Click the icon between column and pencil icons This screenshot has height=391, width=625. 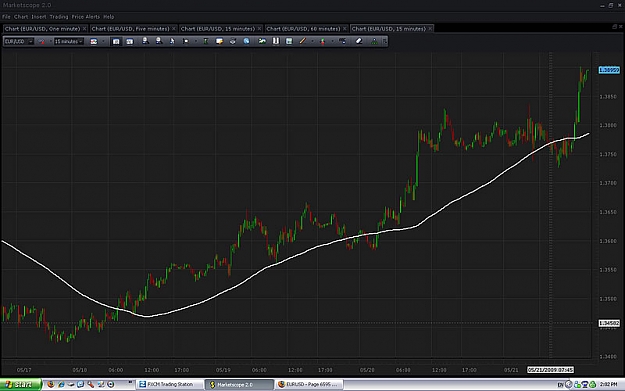pos(289,41)
